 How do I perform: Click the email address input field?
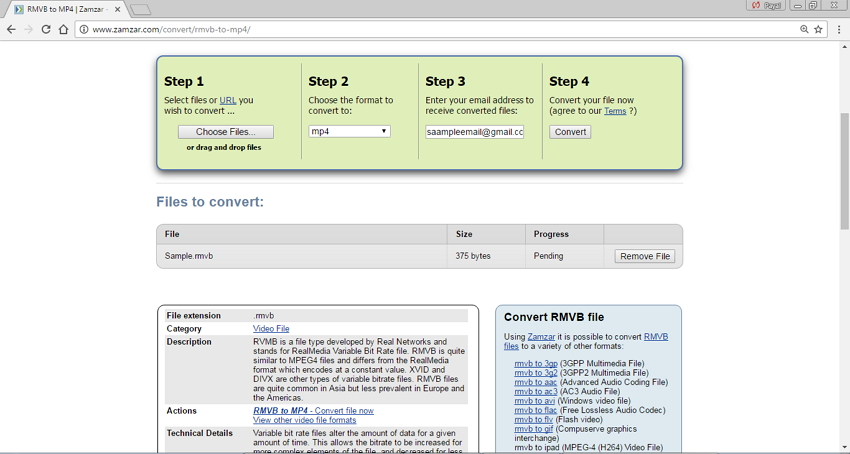474,132
